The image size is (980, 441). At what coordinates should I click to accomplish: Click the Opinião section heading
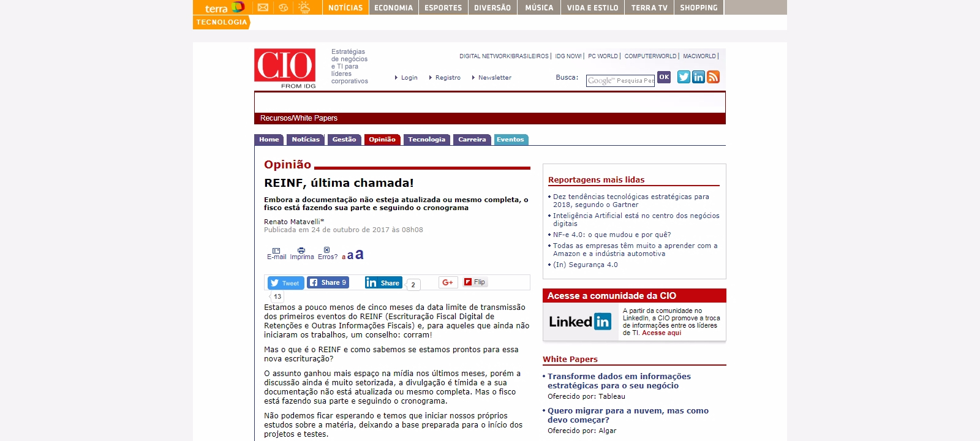click(x=287, y=164)
